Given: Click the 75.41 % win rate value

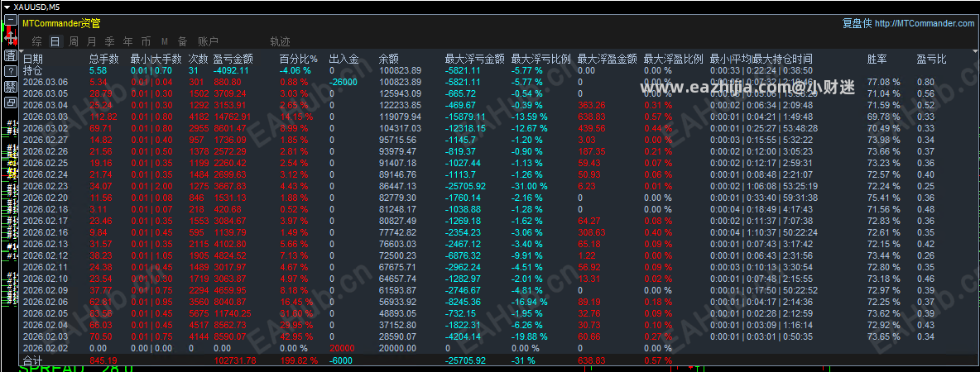Looking at the screenshot, I should [x=884, y=198].
